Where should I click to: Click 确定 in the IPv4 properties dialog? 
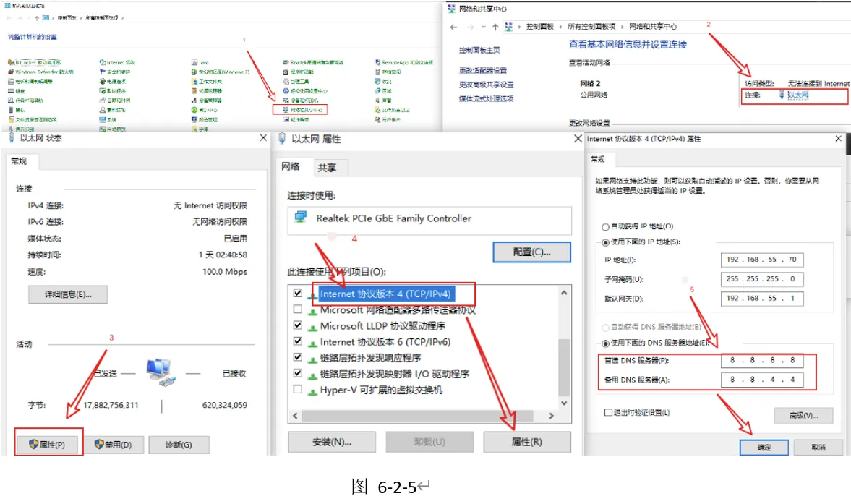coord(764,448)
